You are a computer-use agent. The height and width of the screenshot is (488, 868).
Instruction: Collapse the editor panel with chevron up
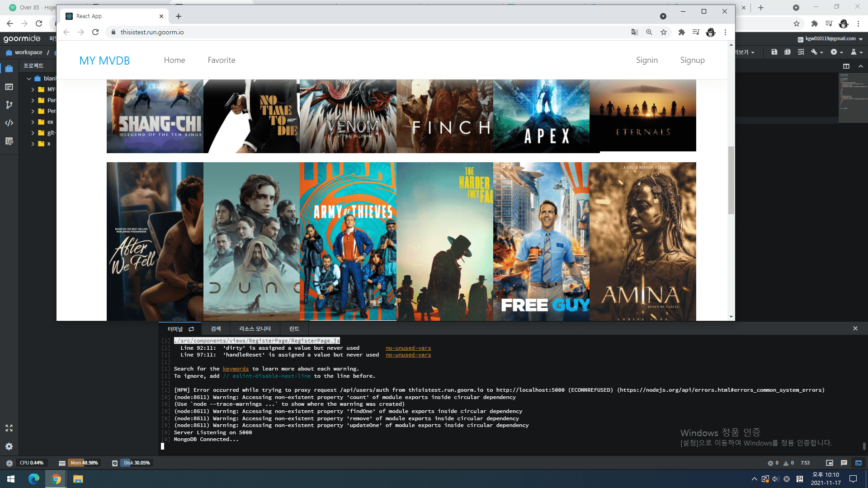[861, 66]
